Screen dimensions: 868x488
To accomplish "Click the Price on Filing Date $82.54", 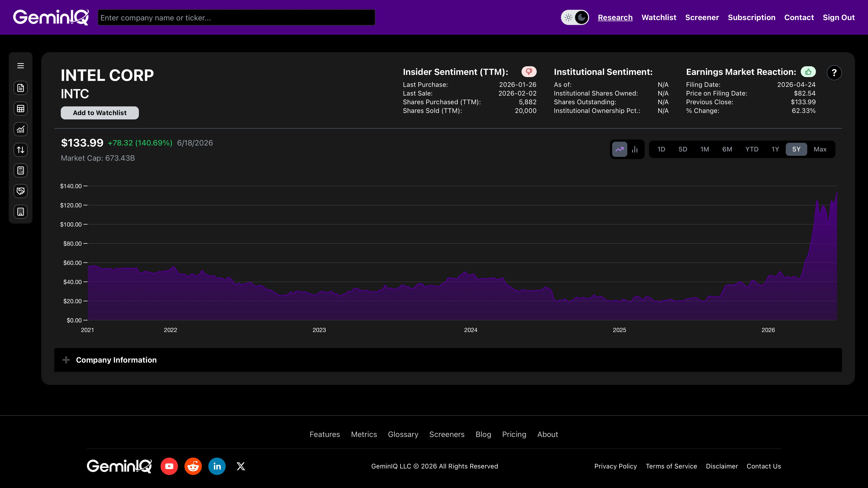I will pyautogui.click(x=805, y=93).
